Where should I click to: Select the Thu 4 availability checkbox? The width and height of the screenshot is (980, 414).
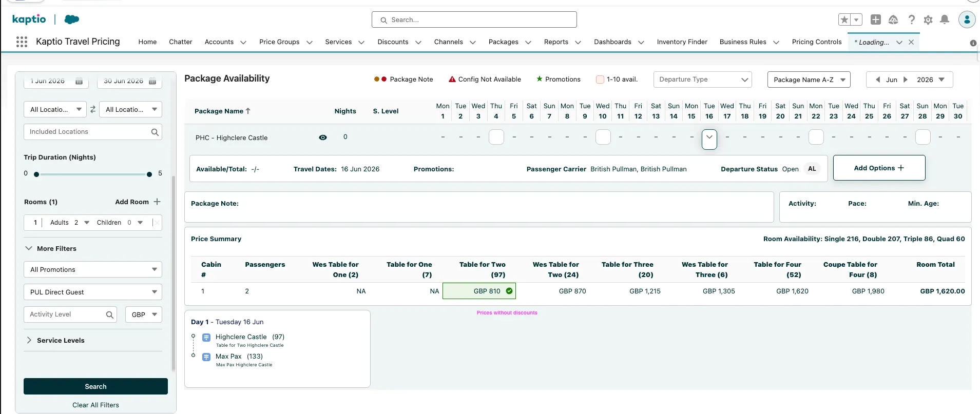496,137
